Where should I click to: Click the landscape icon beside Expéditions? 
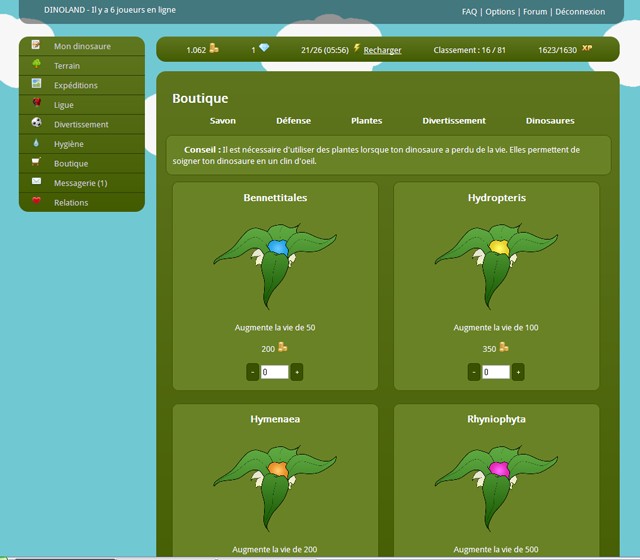point(36,84)
